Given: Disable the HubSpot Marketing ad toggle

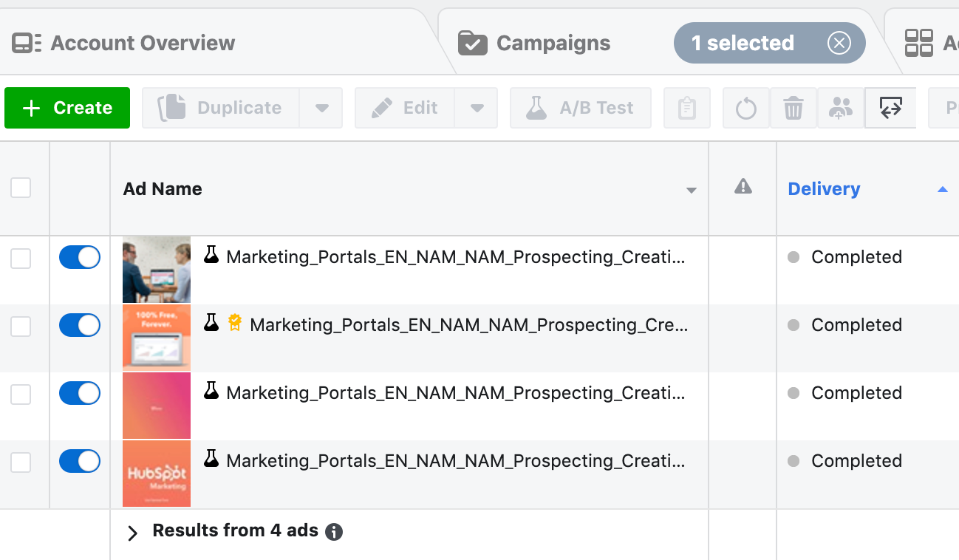Looking at the screenshot, I should [80, 461].
